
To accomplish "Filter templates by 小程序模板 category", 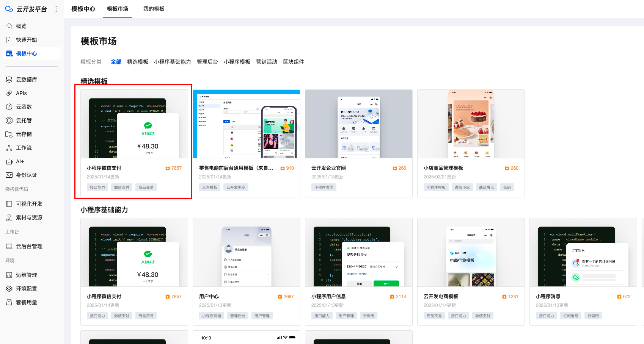I will click(237, 62).
